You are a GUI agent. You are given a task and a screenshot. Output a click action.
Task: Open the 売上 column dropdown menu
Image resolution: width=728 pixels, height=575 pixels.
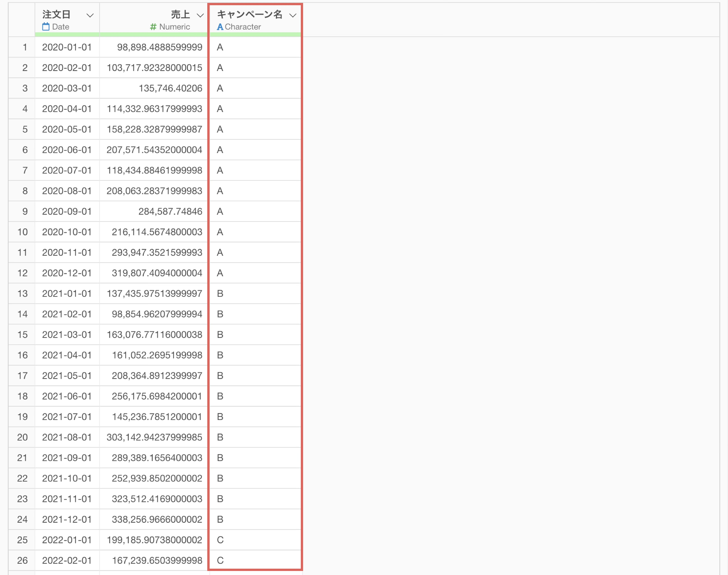pos(200,15)
